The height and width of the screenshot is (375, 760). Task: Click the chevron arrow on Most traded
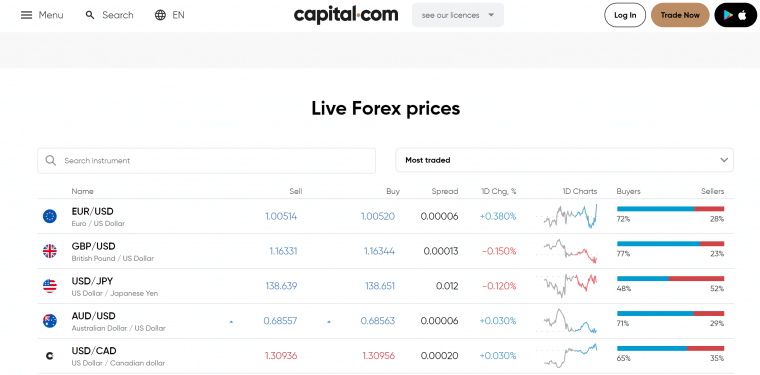724,160
